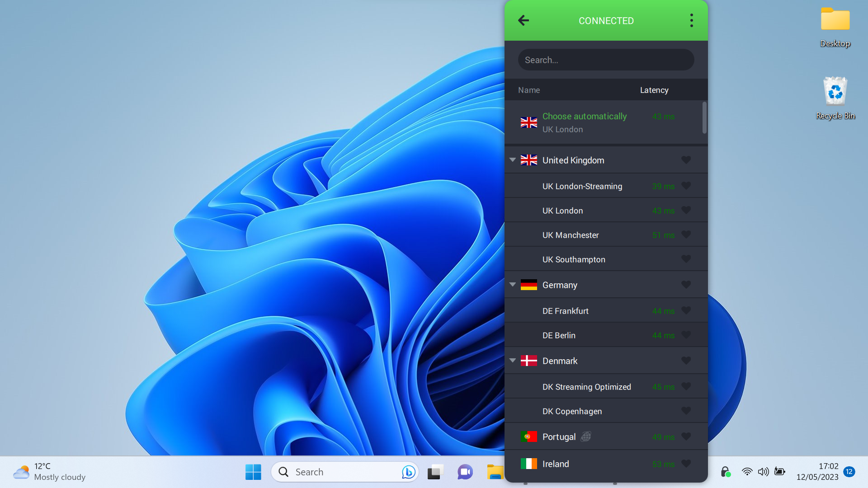
Task: Open the clock showing 17:02
Action: click(x=817, y=472)
